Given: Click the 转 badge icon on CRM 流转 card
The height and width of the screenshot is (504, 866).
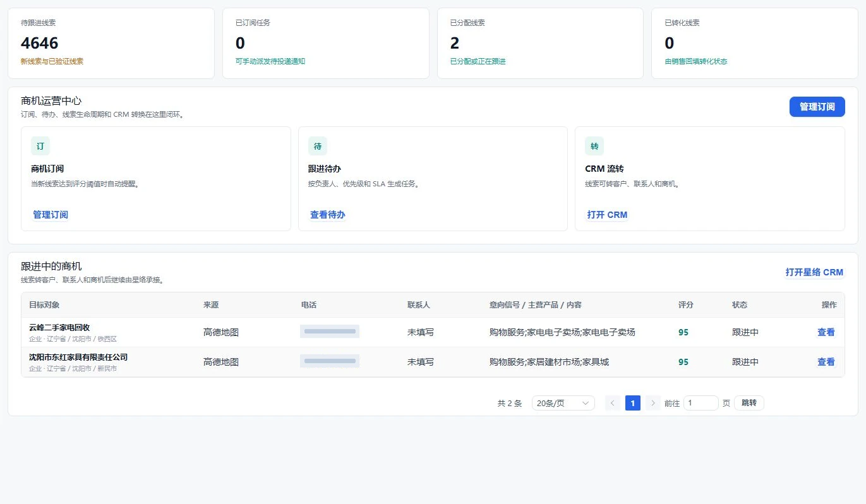Looking at the screenshot, I should coord(594,146).
